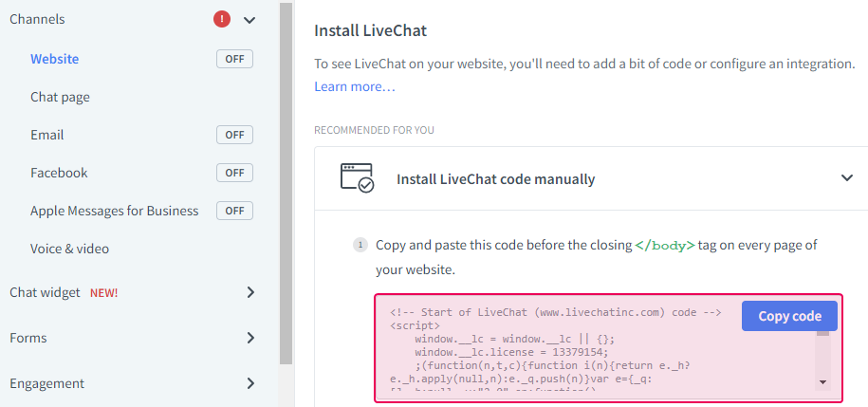This screenshot has height=407, width=868.
Task: Turn on the Facebook channel toggle
Action: tap(234, 173)
